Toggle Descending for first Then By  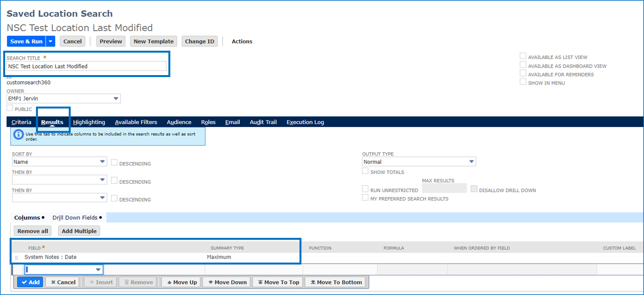(x=114, y=180)
